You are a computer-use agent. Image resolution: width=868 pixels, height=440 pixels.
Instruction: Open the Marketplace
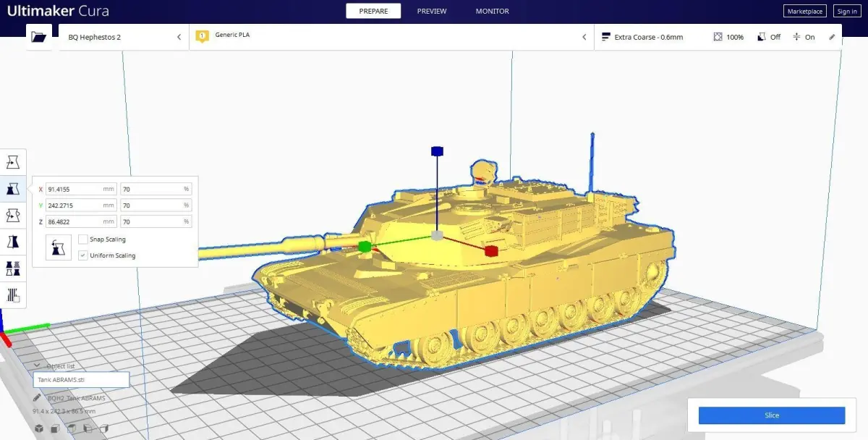805,12
